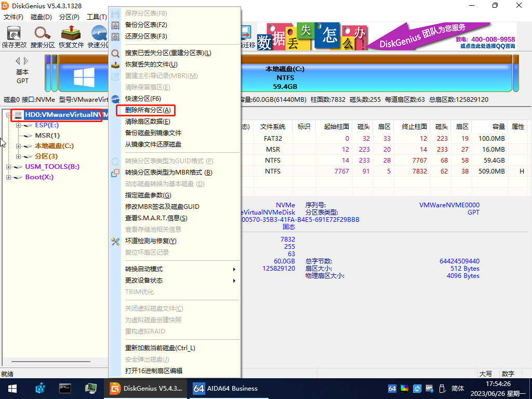This screenshot has width=532, height=399.
Task: Click the FAT32 file system cell
Action: pyautogui.click(x=273, y=138)
